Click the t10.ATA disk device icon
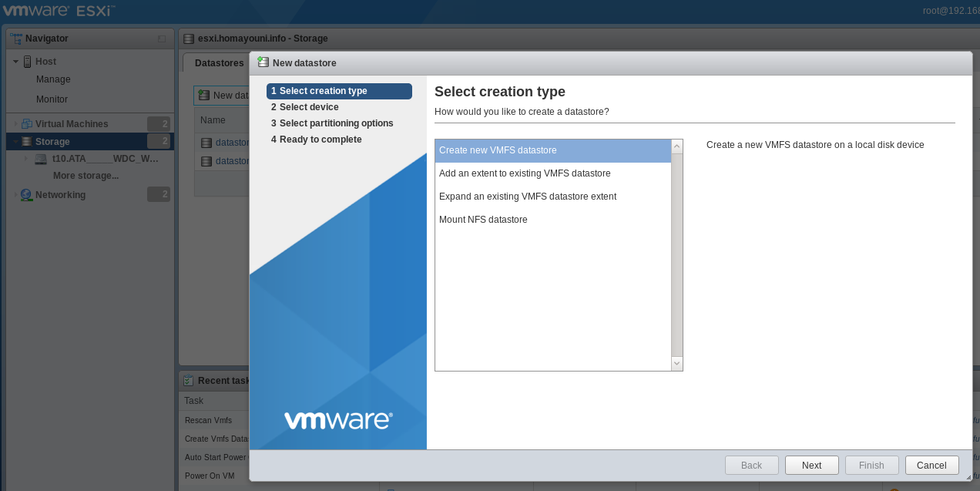The image size is (980, 491). click(x=41, y=159)
